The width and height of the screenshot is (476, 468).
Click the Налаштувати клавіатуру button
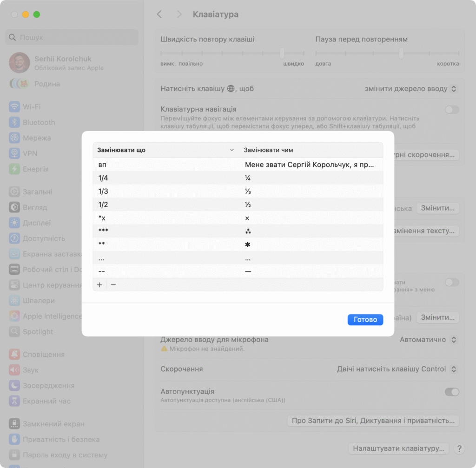point(398,448)
